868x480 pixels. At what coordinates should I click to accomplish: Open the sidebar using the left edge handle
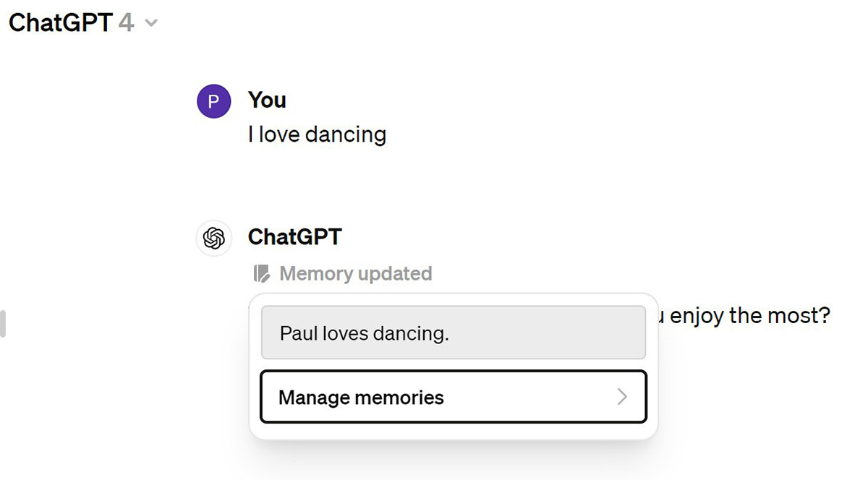(x=3, y=323)
